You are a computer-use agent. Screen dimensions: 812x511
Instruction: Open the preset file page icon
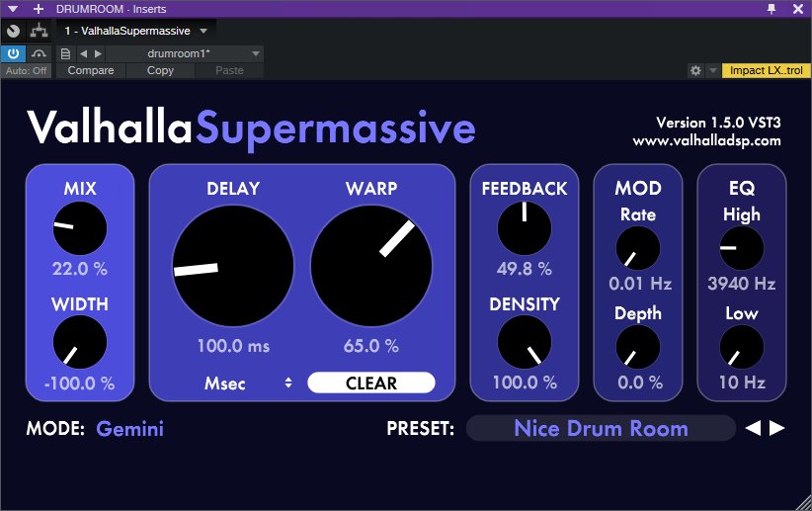tap(65, 54)
